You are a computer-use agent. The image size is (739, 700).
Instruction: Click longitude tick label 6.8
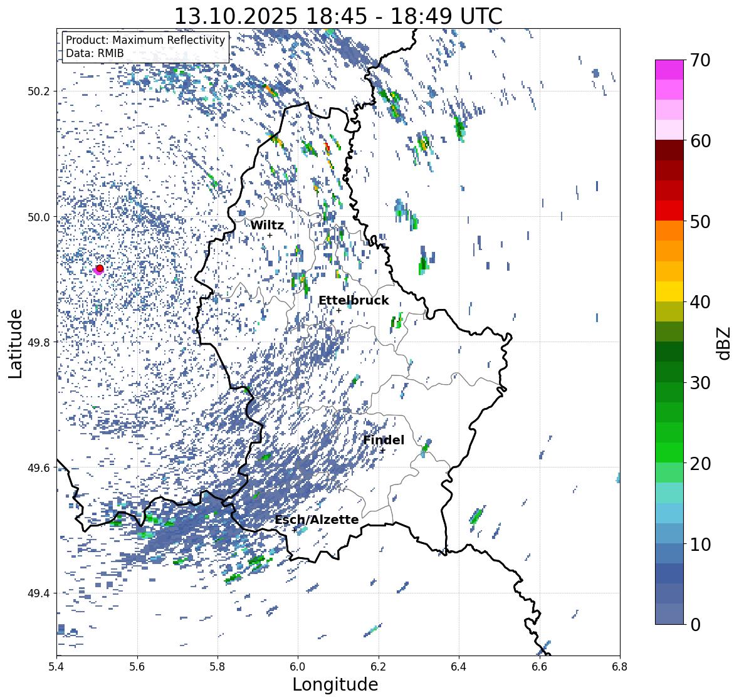(620, 667)
